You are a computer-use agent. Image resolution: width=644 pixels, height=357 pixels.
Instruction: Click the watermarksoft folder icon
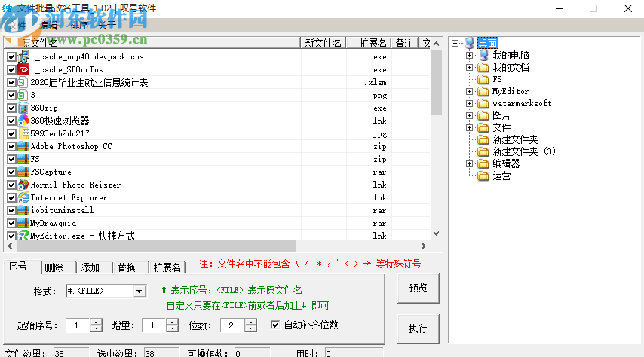click(x=484, y=103)
